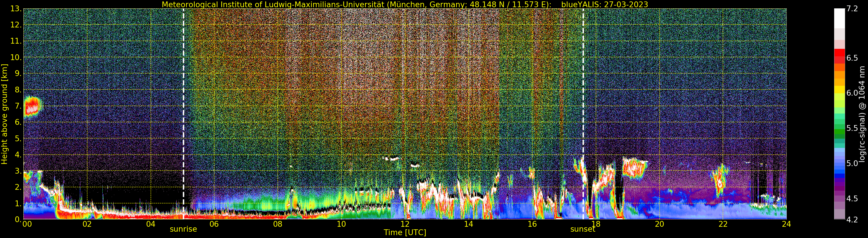The image size is (868, 238).
Task: Click the 12 time tick label
Action: [x=405, y=224]
